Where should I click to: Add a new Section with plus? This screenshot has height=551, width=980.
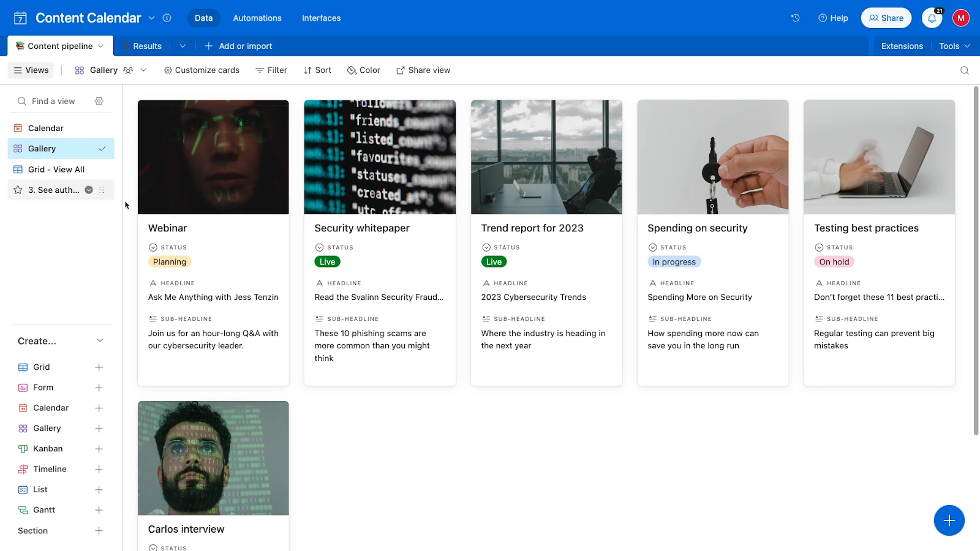pyautogui.click(x=99, y=531)
